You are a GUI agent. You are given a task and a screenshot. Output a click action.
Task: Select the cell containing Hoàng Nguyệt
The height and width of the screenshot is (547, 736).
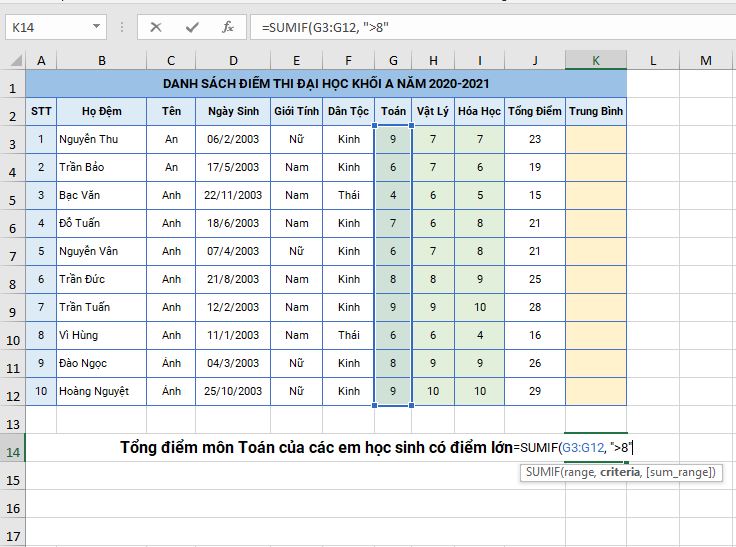point(102,392)
